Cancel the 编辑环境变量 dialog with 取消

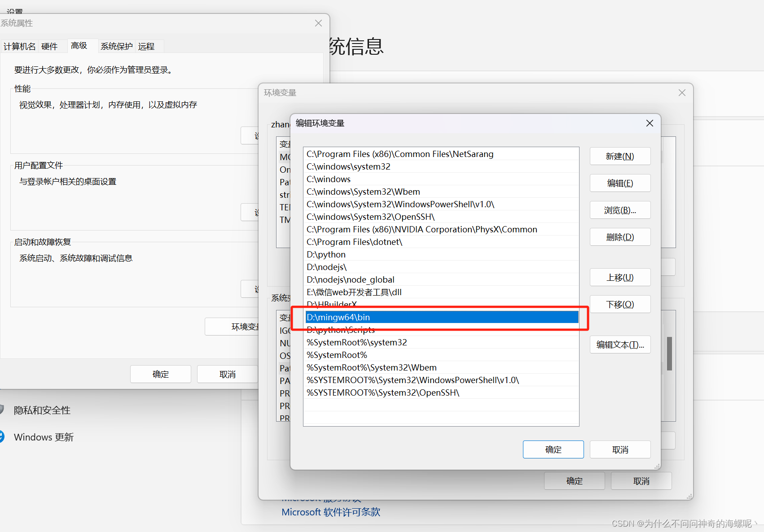pos(620,449)
